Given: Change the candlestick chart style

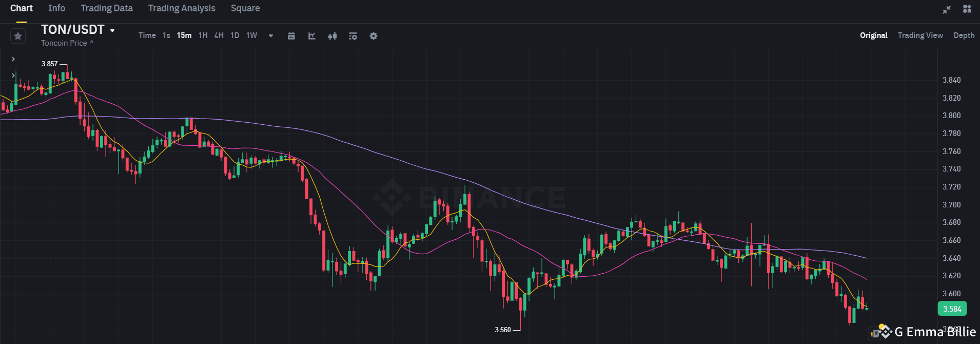Looking at the screenshot, I should [x=332, y=35].
